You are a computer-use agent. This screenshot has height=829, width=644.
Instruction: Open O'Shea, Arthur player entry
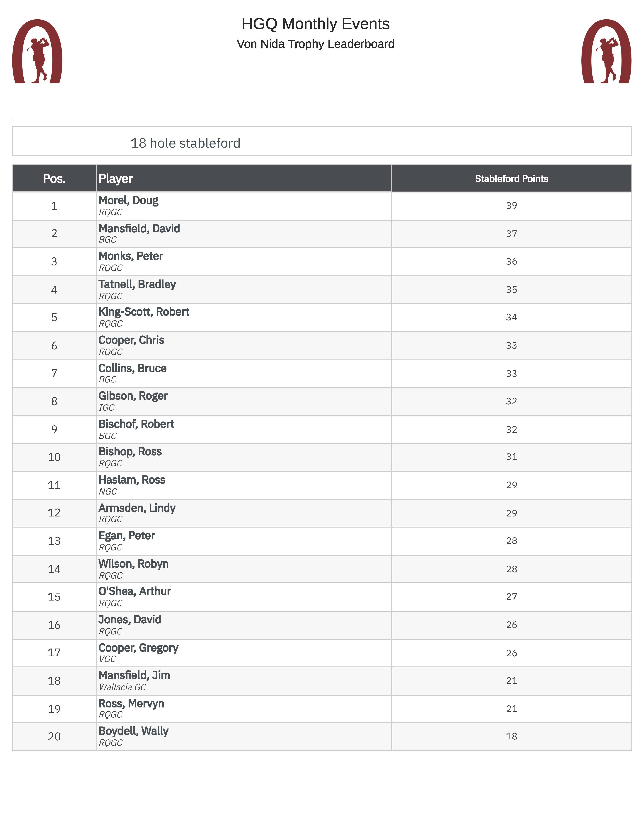click(135, 591)
